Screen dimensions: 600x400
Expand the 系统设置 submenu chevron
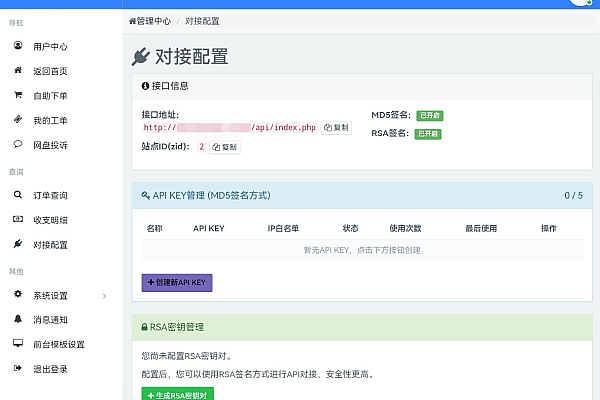tap(104, 296)
